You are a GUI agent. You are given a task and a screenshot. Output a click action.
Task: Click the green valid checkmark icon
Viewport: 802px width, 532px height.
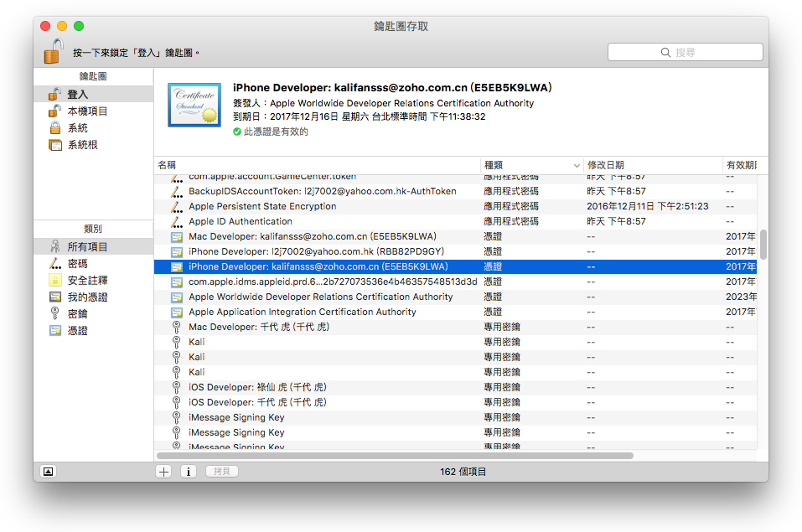(237, 132)
